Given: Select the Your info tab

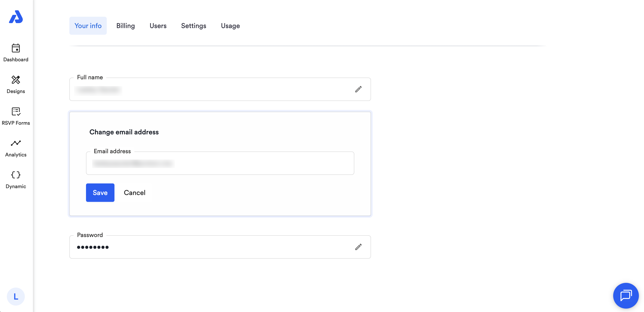Looking at the screenshot, I should [x=88, y=26].
